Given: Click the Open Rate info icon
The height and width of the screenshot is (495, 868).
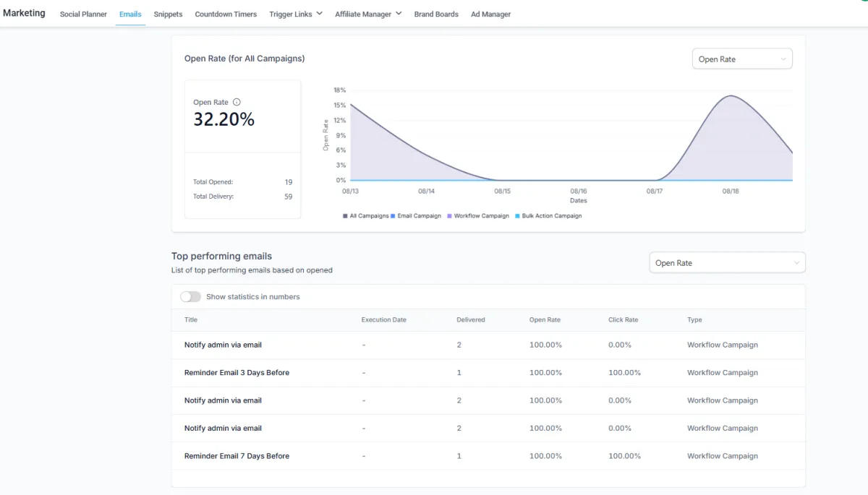Looking at the screenshot, I should 237,103.
